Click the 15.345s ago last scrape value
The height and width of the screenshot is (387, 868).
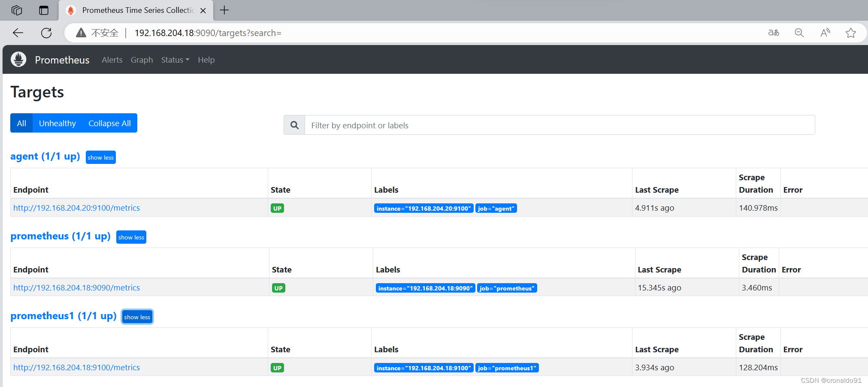pos(659,287)
